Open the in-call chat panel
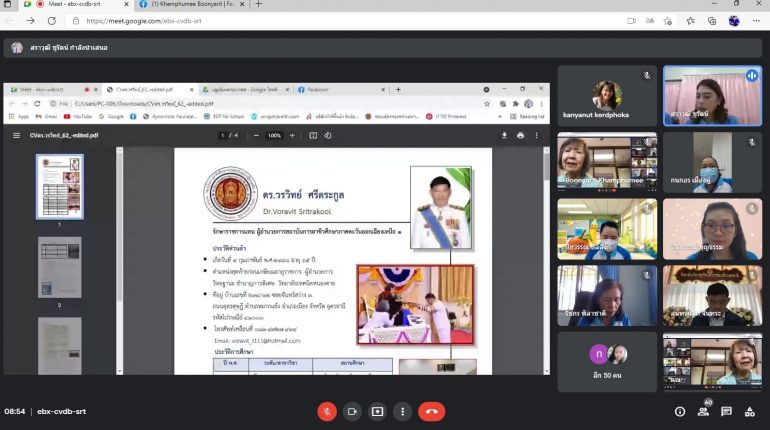Viewport: 770px width, 430px height. (727, 411)
